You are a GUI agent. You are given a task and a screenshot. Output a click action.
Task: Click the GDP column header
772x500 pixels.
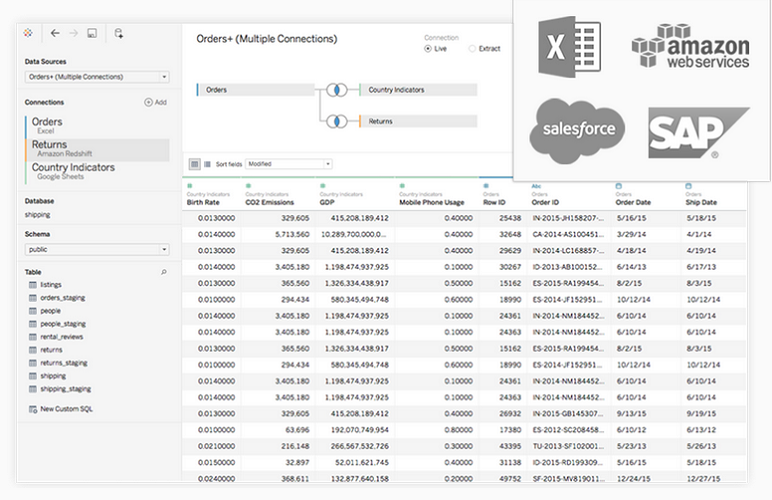click(x=327, y=201)
